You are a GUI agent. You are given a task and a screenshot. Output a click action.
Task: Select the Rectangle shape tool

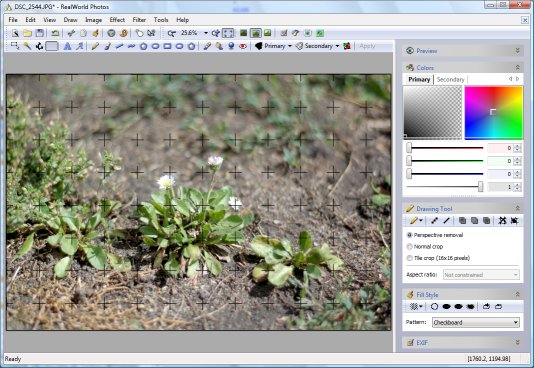click(x=167, y=46)
